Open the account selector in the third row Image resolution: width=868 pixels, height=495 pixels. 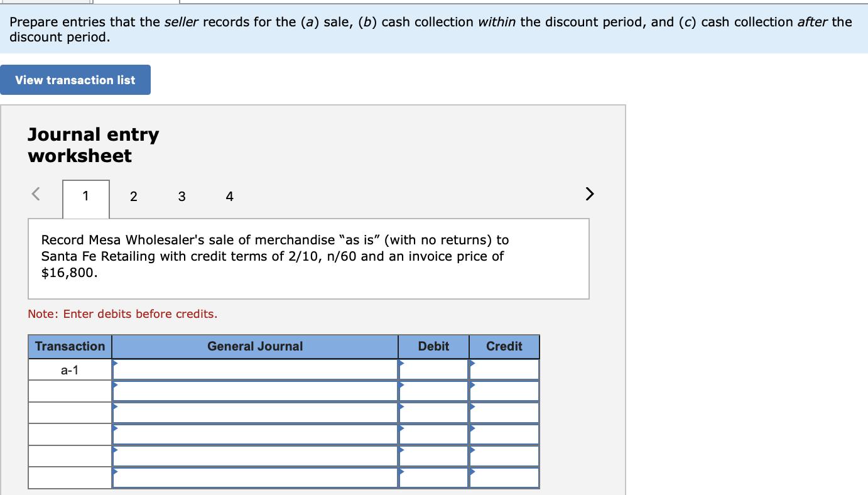(x=115, y=406)
